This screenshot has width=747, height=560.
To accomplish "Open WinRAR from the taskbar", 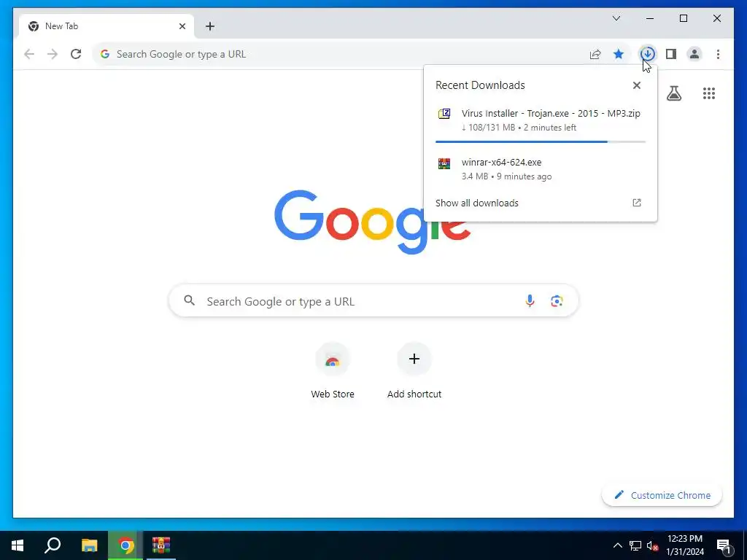I will 161,545.
